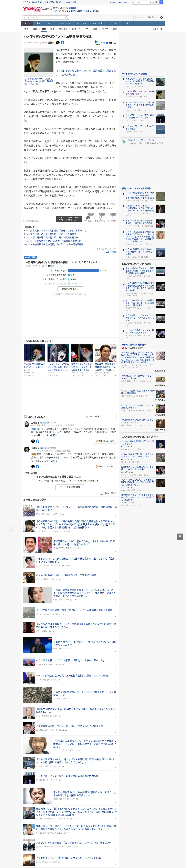Click the blue web search button
This screenshot has width=186, height=868.
tap(161, 2)
